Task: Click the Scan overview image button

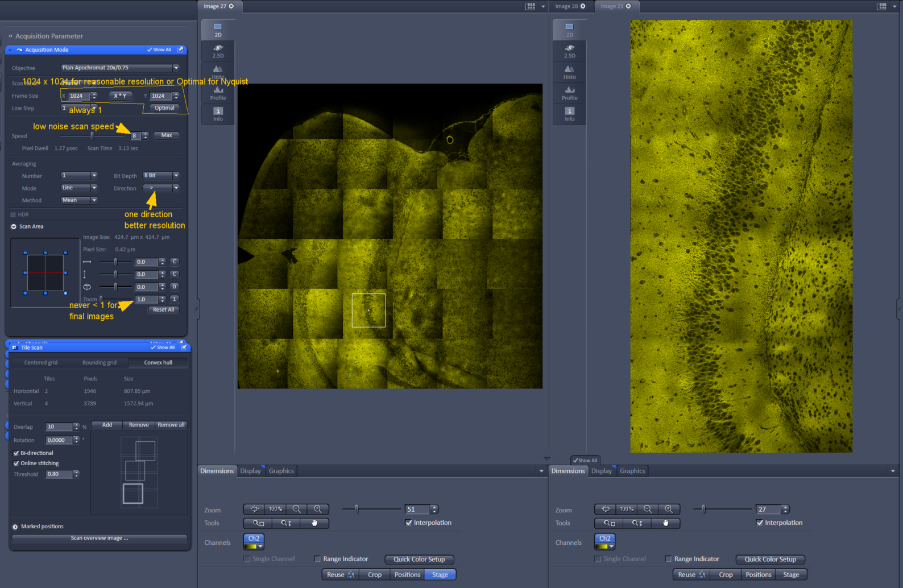Action: tap(100, 538)
